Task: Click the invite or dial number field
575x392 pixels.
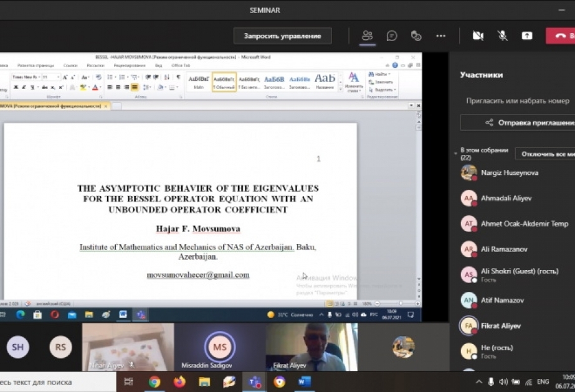Action: 518,101
